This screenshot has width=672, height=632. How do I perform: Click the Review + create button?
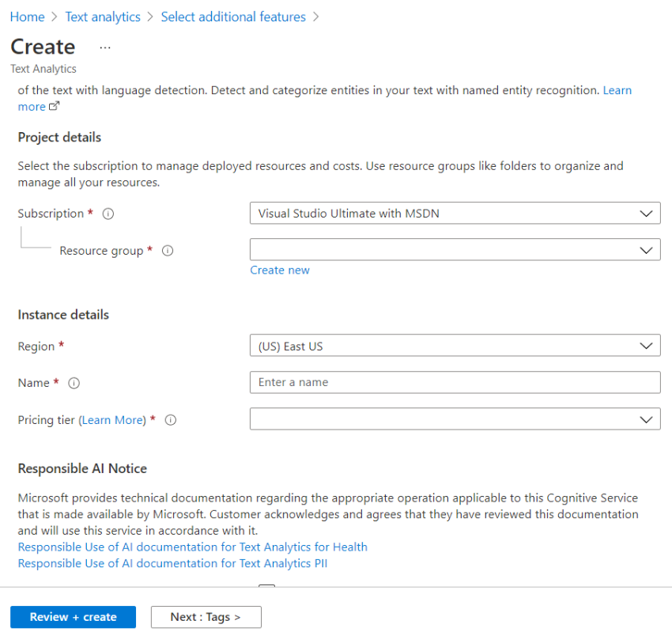pyautogui.click(x=73, y=617)
